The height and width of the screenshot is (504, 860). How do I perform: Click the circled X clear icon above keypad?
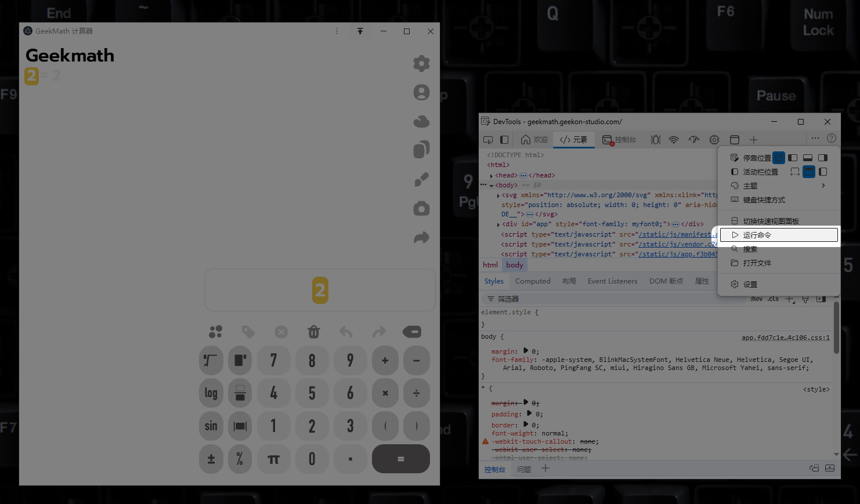point(281,332)
